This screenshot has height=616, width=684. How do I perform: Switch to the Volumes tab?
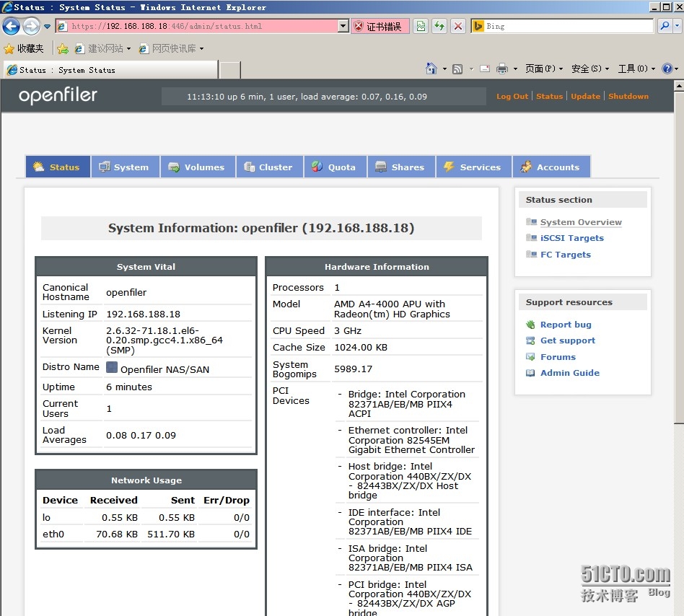[197, 167]
